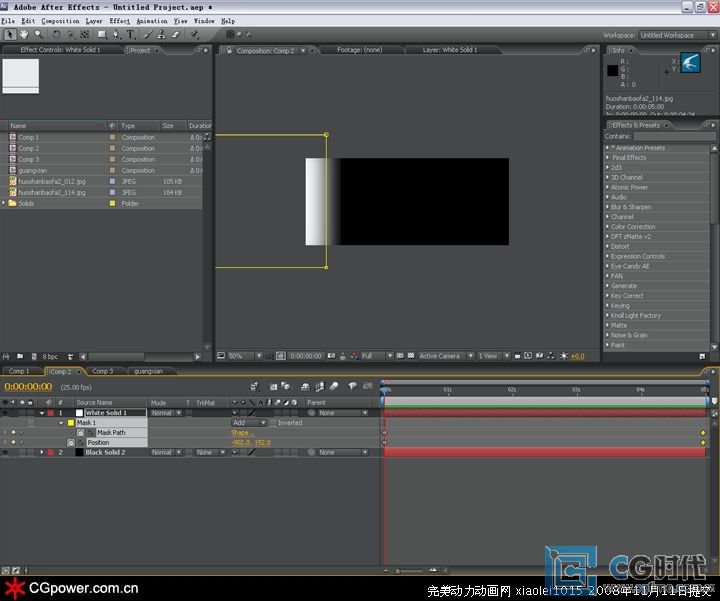Select the Brush tool
The image size is (720, 601).
click(147, 34)
